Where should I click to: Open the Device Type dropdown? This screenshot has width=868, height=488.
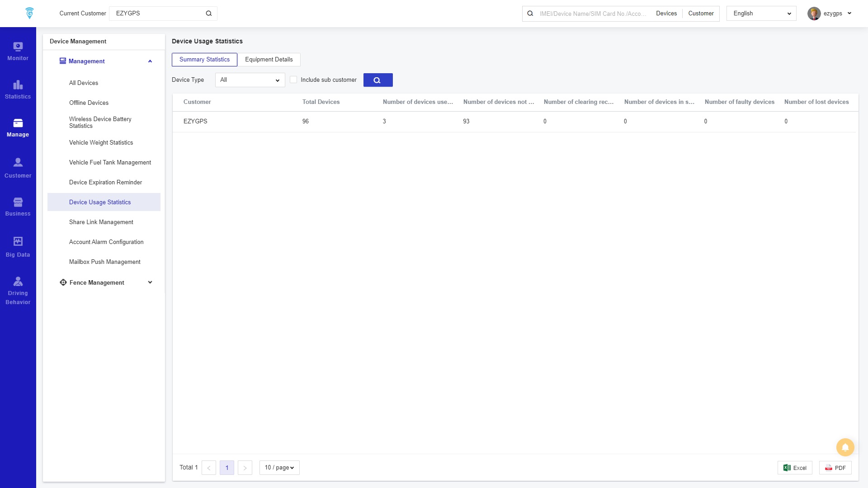250,80
